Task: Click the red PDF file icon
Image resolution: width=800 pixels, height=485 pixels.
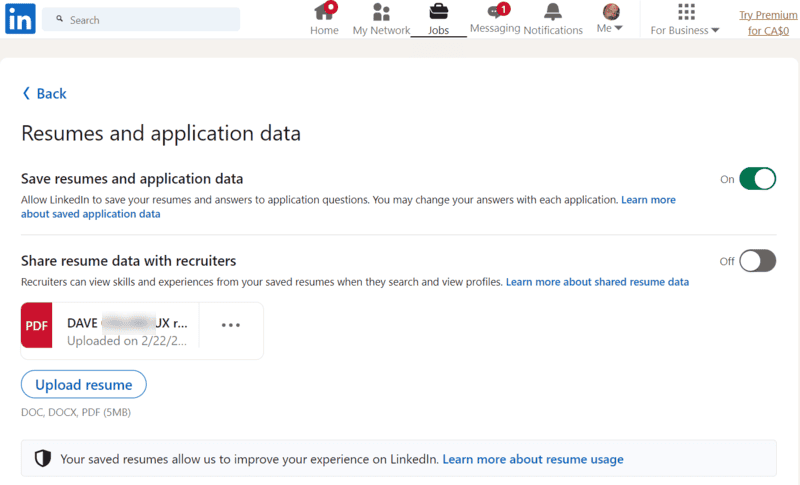Action: (x=36, y=325)
